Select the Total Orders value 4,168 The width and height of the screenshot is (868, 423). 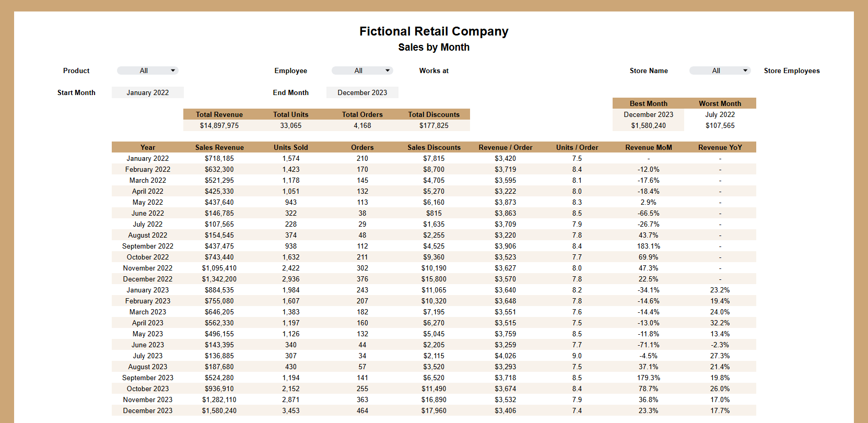362,125
